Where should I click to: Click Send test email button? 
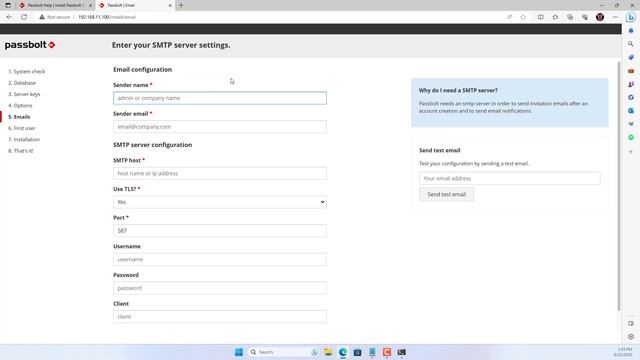447,194
